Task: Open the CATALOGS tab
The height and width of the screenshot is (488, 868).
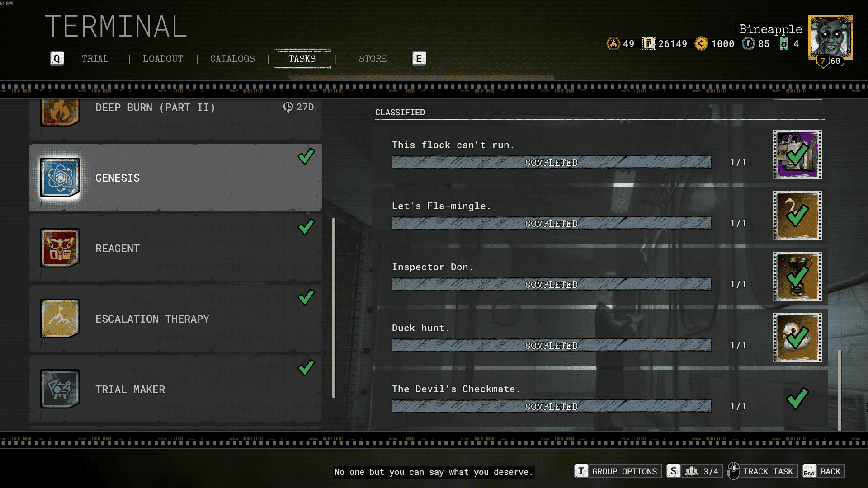Action: coord(232,59)
